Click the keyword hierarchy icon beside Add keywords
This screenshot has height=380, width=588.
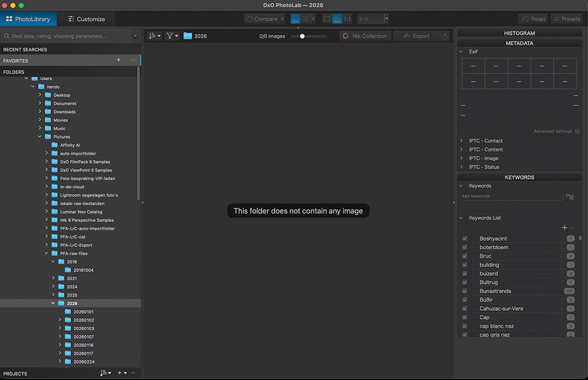pyautogui.click(x=570, y=197)
